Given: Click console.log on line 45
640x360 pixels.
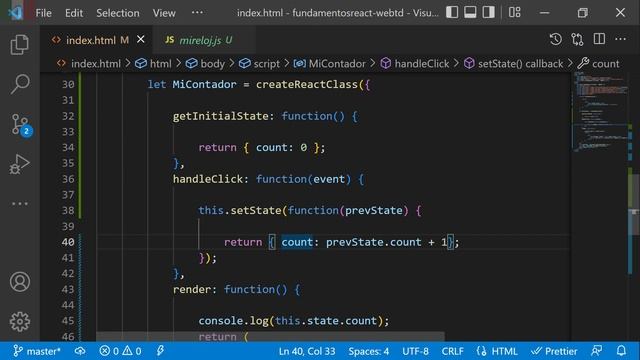Looking at the screenshot, I should tap(233, 321).
